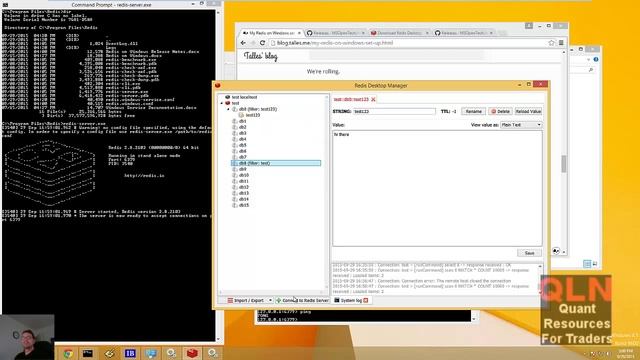Select database db4 in the tree
This screenshot has height=360, width=640.
(242, 139)
